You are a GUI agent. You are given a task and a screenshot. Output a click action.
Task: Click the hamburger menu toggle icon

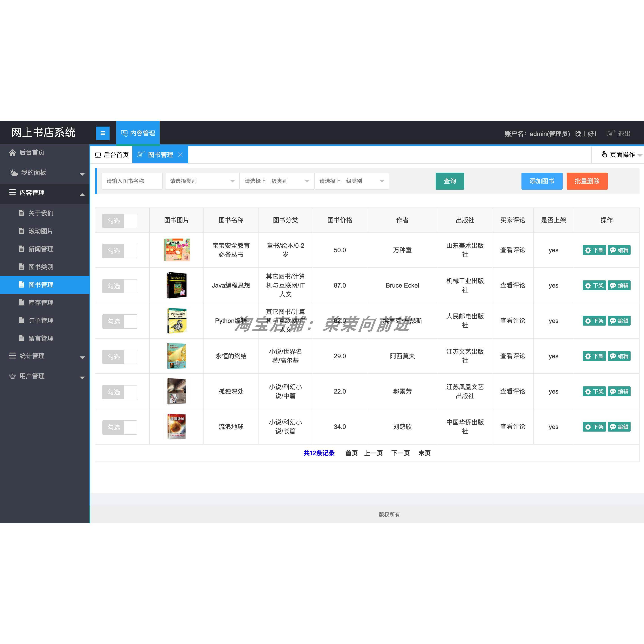point(103,133)
